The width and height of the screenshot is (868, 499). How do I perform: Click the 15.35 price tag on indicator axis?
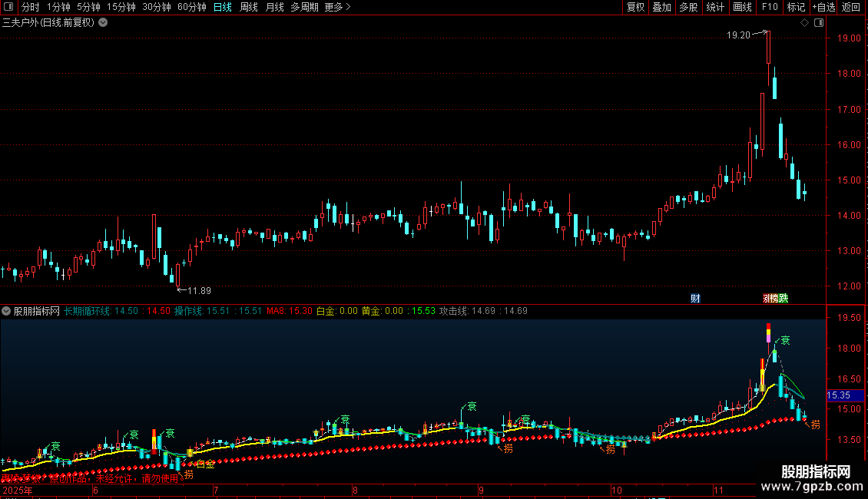[840, 395]
